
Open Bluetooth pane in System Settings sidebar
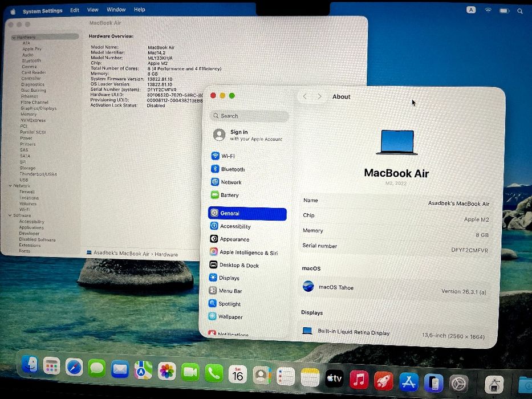228,169
